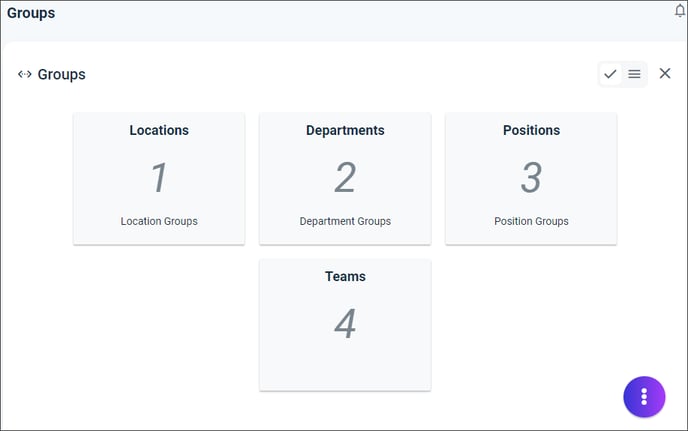Select the Position Groups label
Screen dimensions: 688x431
click(531, 221)
